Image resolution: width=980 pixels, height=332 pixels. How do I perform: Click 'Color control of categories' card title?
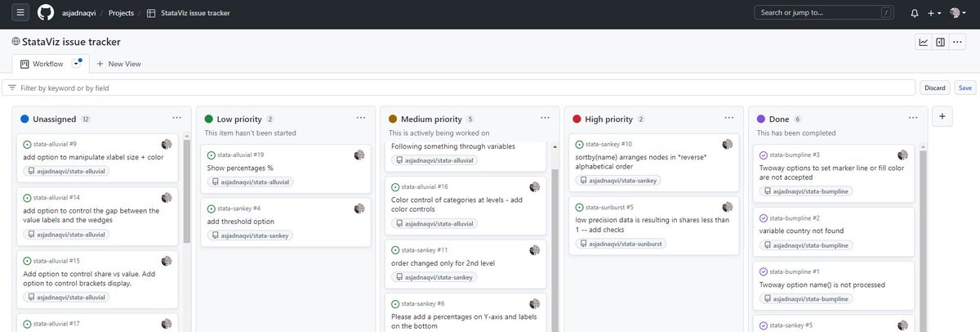pyautogui.click(x=457, y=204)
